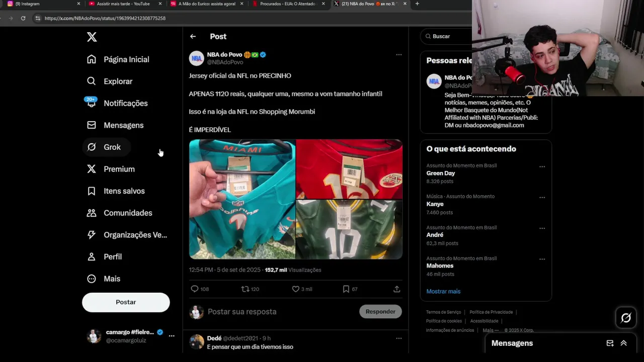Expand the Mais menu in the sidebar
This screenshot has width=644, height=362.
104,279
